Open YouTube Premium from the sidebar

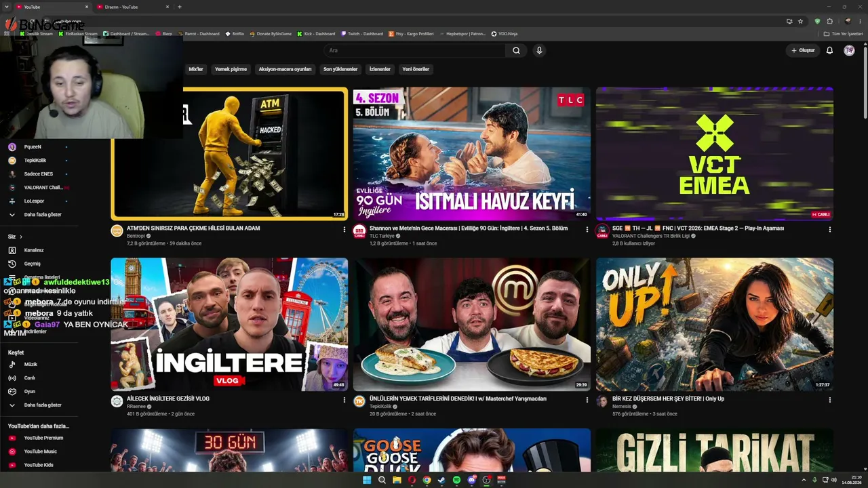click(41, 438)
